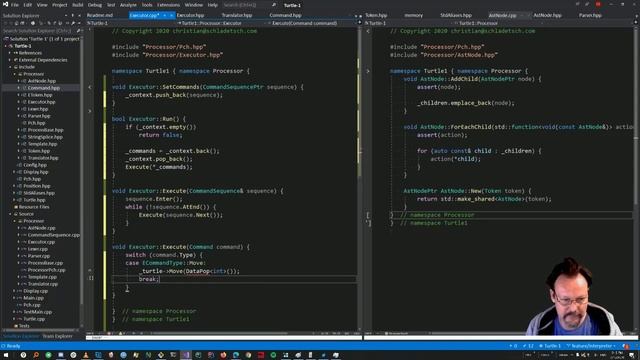Open the Extensions menu
The width and height of the screenshot is (640, 360).
(168, 5)
